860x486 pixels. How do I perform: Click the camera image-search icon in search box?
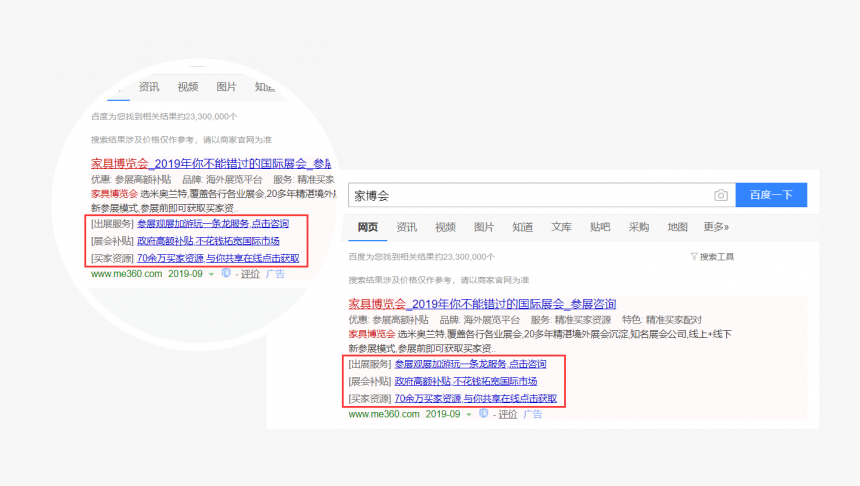point(721,195)
